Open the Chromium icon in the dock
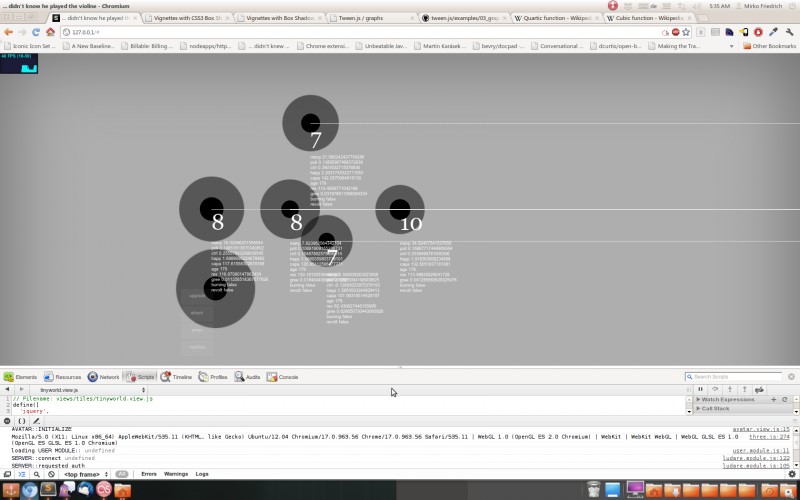This screenshot has width=800, height=500. click(30, 490)
